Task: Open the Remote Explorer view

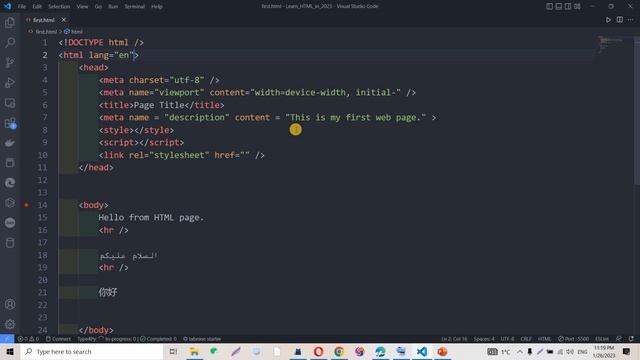Action: point(10,103)
